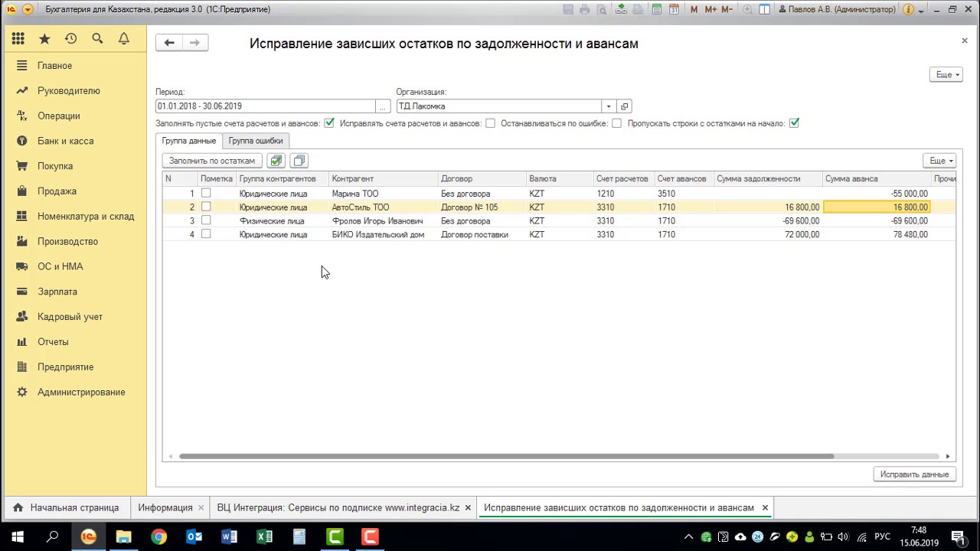Open 'Зарплата' section
Screen dimensions: 980x551
(x=57, y=292)
